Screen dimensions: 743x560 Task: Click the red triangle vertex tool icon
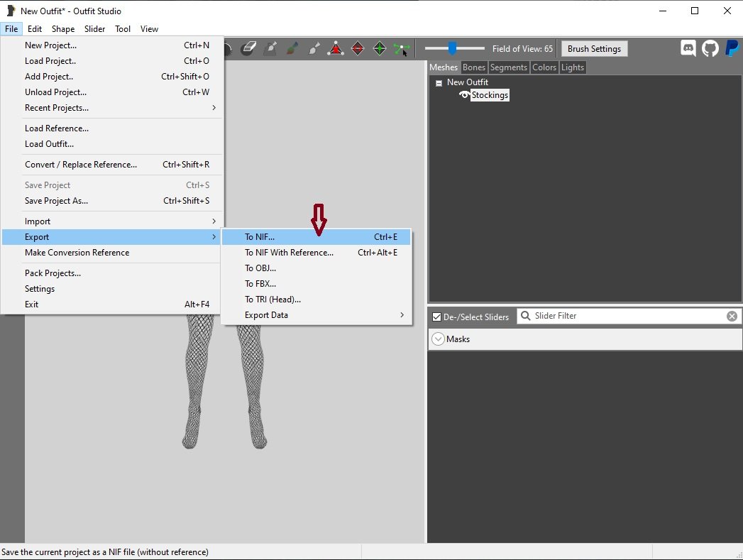336,49
